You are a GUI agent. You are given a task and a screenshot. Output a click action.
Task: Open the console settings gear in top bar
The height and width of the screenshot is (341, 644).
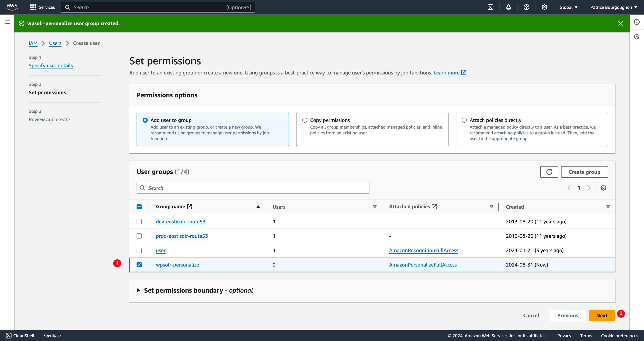(544, 7)
